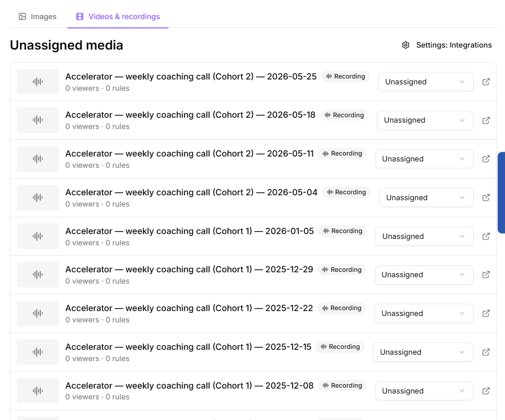
Task: Select title of Cohort 1 call 2025-12-08
Action: tap(189, 386)
